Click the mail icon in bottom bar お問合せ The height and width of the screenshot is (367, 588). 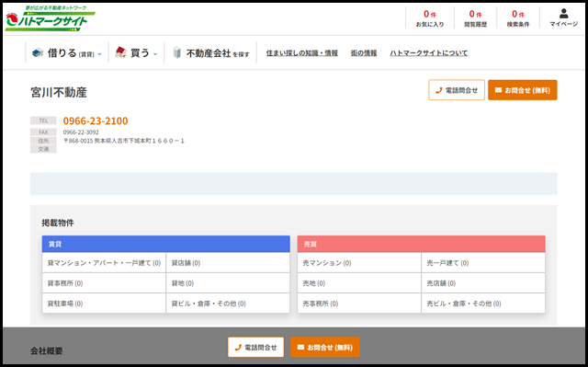tap(300, 347)
